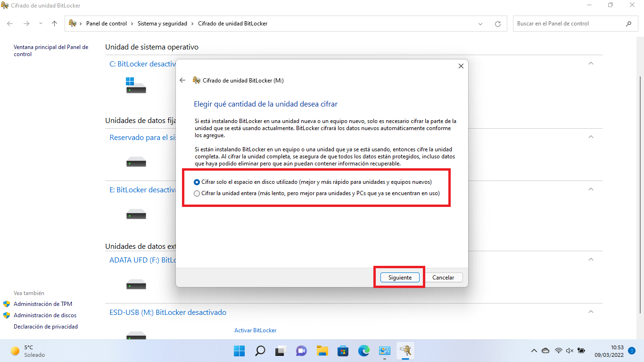The height and width of the screenshot is (362, 644).
Task: Click Activar BitLocker link for M: drive
Action: click(255, 330)
